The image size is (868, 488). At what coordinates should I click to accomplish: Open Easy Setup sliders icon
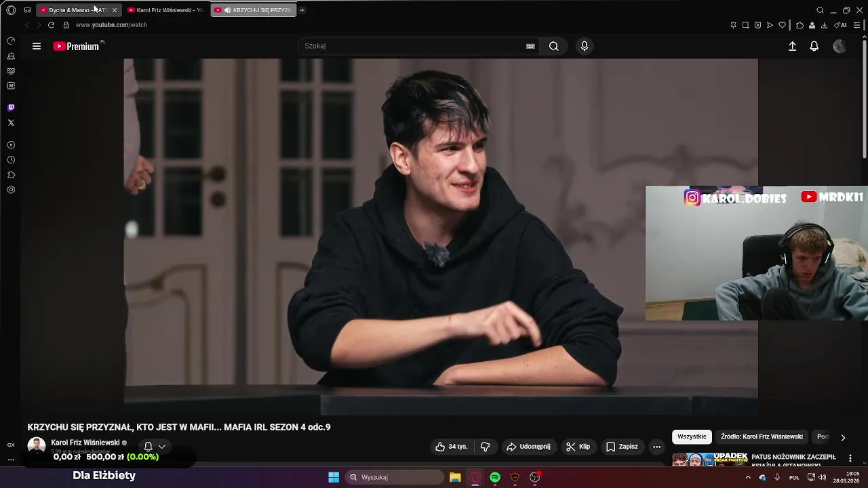858,25
